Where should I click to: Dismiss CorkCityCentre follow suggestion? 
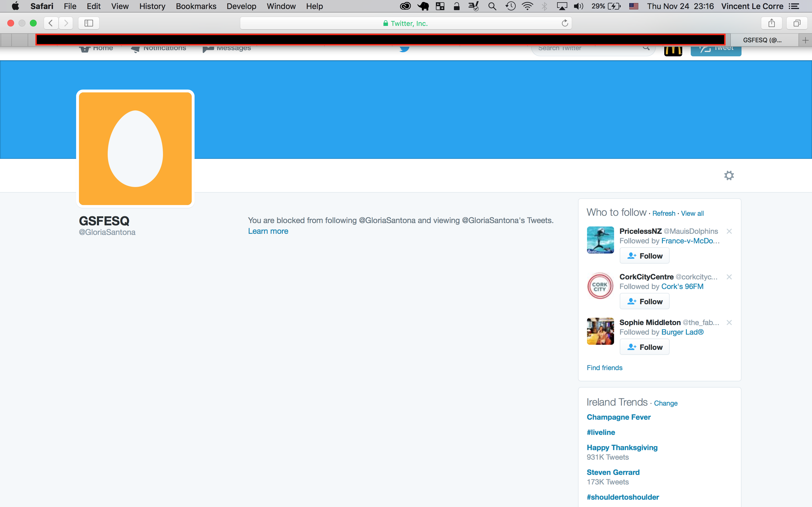[x=729, y=277]
